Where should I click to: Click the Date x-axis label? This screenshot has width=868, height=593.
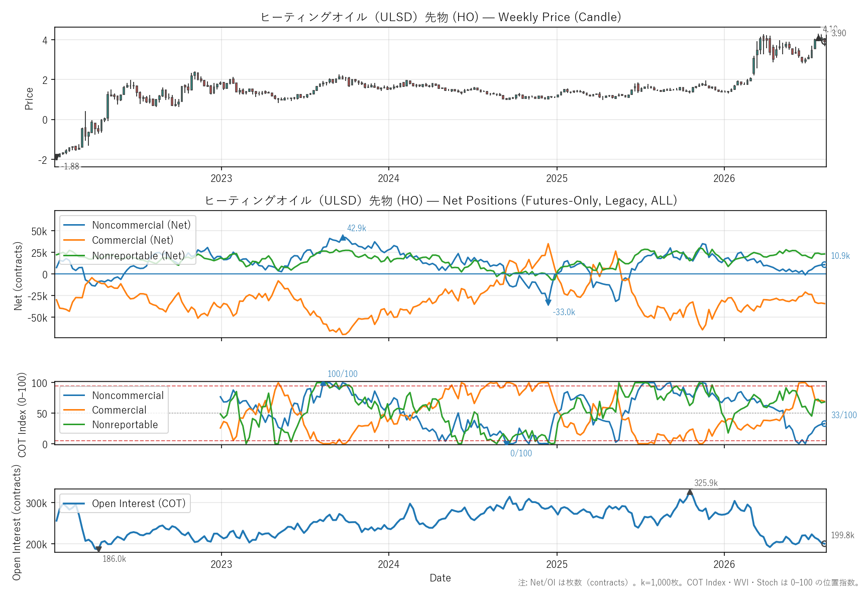(x=440, y=578)
